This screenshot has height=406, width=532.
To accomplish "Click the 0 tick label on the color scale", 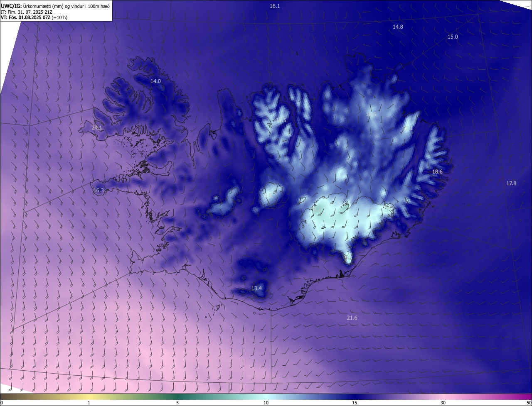I will point(2,403).
